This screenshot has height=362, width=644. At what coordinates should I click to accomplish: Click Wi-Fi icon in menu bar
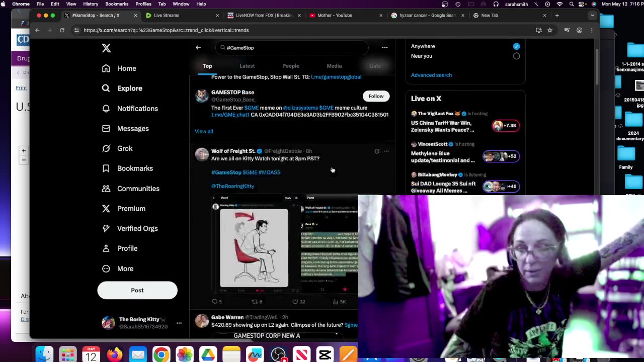tap(559, 4)
